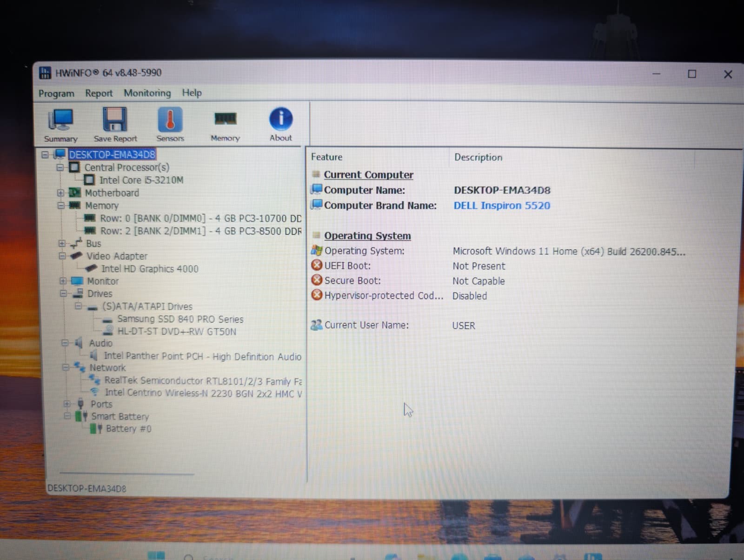The width and height of the screenshot is (744, 560).
Task: Click the Motherboard tree icon
Action: (74, 193)
